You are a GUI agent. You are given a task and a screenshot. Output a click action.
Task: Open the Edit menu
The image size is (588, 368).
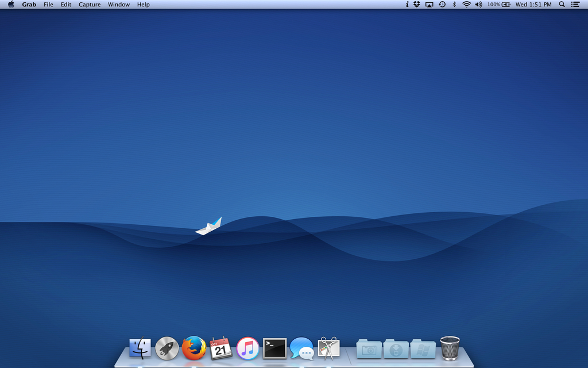tap(66, 5)
